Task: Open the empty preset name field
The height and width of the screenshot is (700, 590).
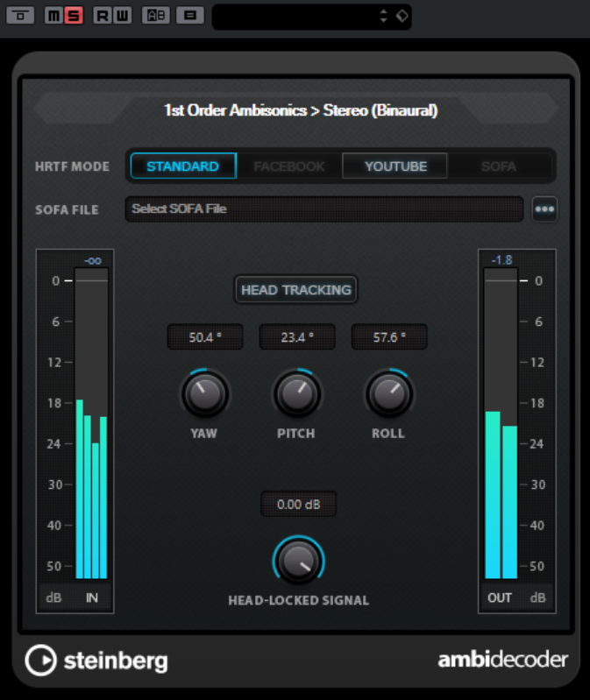Action: coord(294,16)
